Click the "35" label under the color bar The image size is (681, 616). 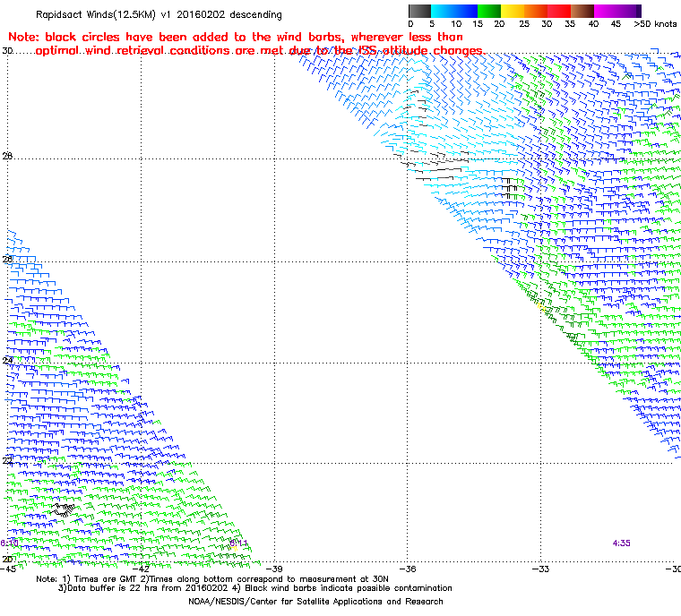[570, 24]
